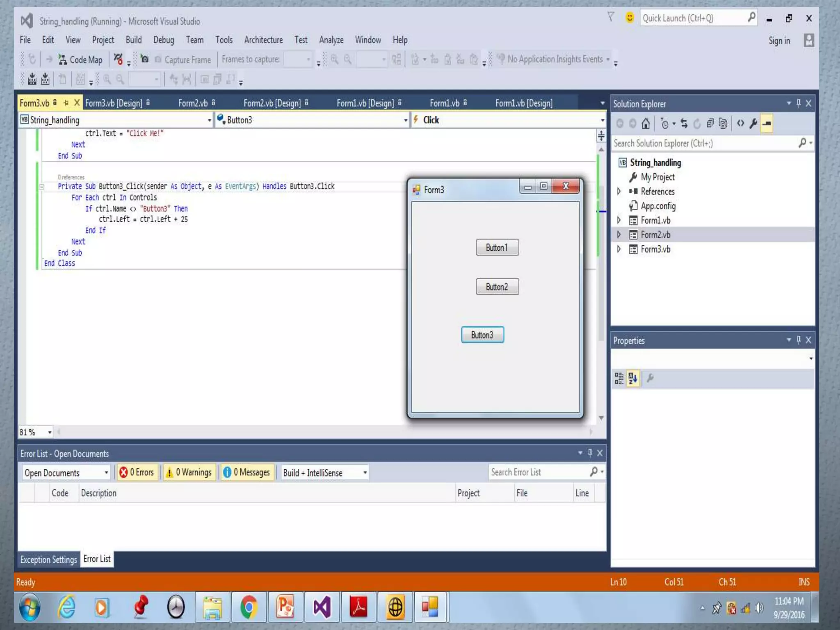The height and width of the screenshot is (630, 840).
Task: Open the Build + IntelliSense dropdown
Action: [x=324, y=472]
